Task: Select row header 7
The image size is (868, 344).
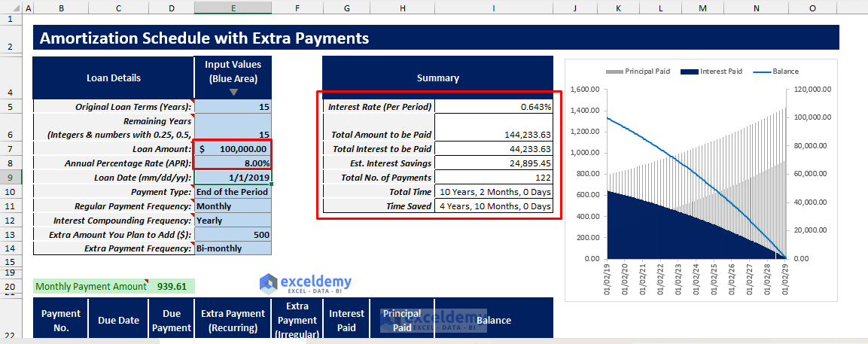Action: 11,148
